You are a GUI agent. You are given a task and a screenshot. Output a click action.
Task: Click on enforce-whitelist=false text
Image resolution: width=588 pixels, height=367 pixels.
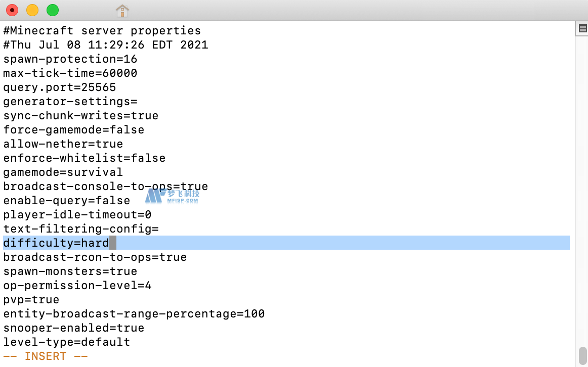(x=85, y=158)
